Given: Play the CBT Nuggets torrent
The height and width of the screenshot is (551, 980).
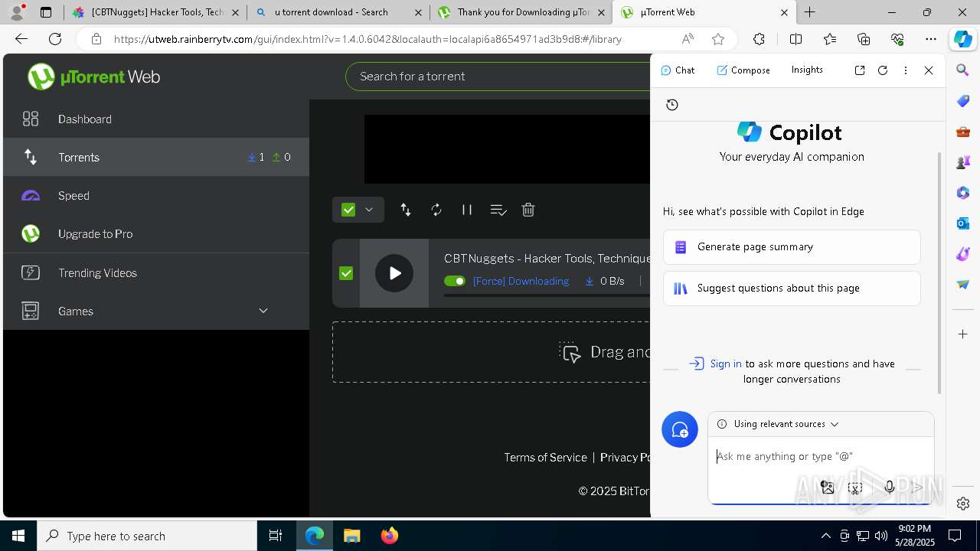Looking at the screenshot, I should click(x=394, y=273).
